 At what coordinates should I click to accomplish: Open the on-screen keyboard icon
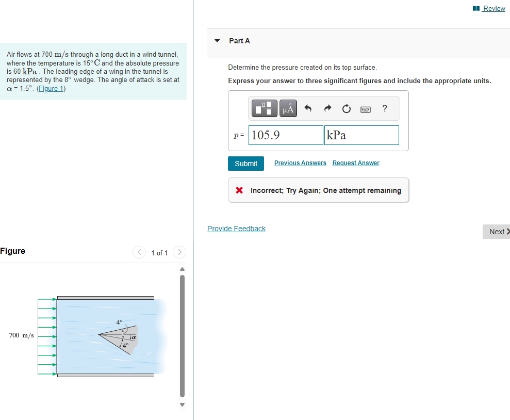(x=365, y=108)
